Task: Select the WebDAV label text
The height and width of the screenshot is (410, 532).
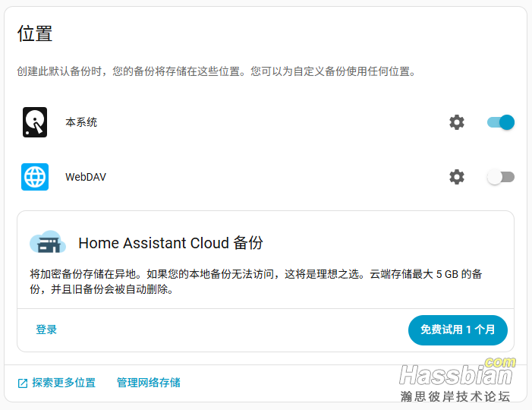Action: (86, 177)
